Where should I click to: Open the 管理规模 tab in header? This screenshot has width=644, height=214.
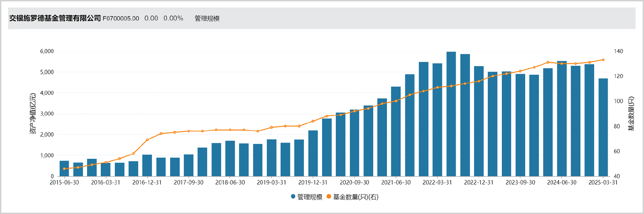pos(207,18)
